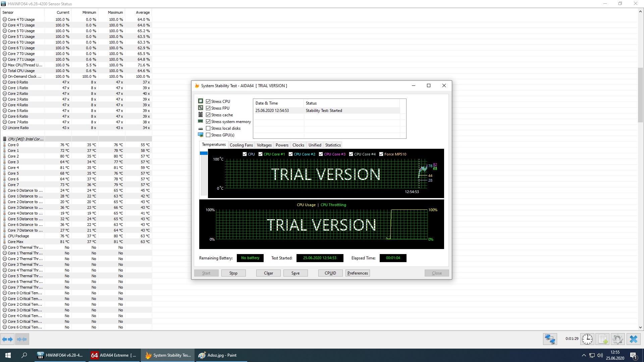Switch to Powers tab

tap(282, 145)
